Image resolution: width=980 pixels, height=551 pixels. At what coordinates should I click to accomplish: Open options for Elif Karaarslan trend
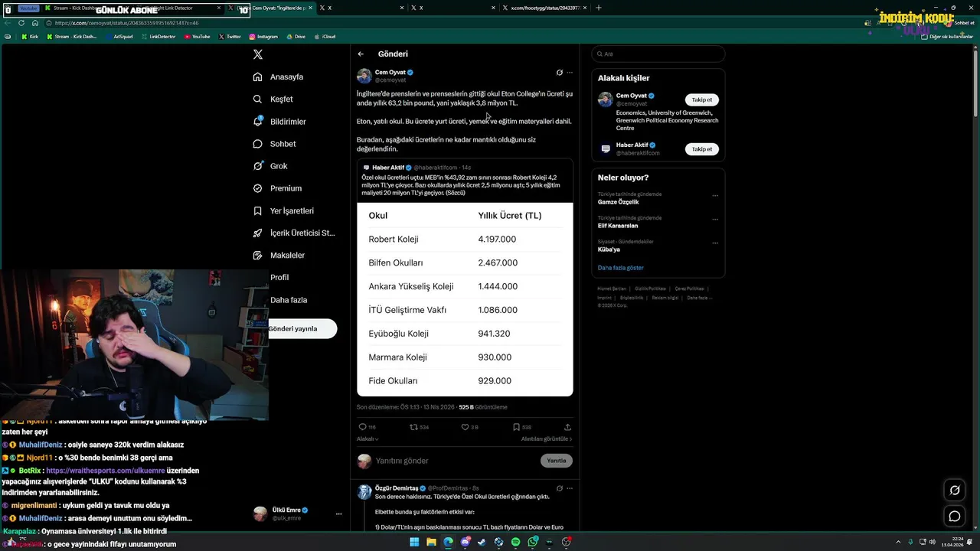(x=715, y=219)
